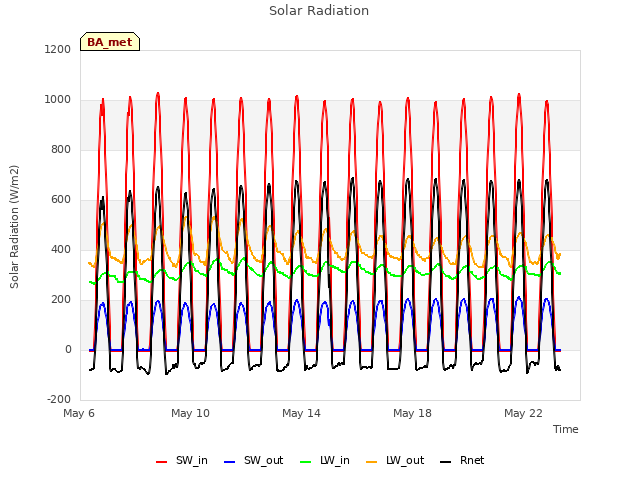The height and width of the screenshot is (480, 640).
Task: Click the BA_met label box
Action: 110,42
